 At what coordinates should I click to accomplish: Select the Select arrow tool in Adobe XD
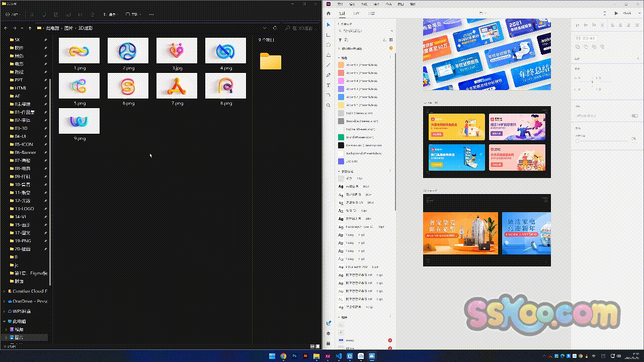coord(329,25)
